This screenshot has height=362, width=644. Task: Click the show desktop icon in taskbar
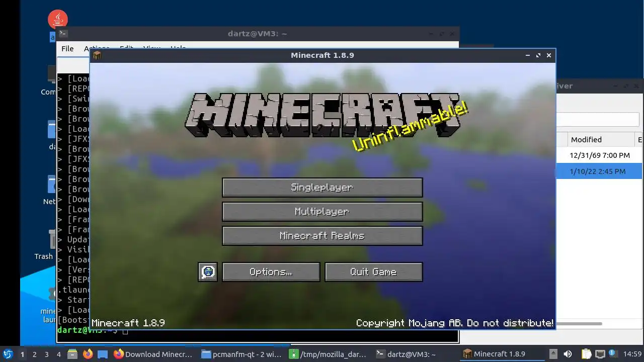103,354
